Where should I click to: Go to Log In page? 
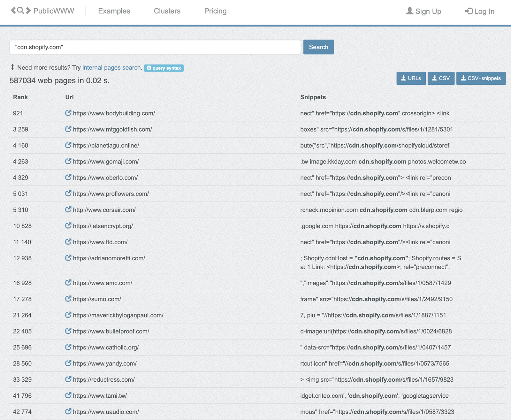pos(479,11)
